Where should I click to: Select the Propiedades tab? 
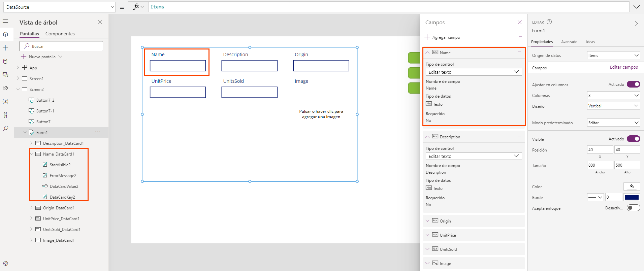pos(542,42)
